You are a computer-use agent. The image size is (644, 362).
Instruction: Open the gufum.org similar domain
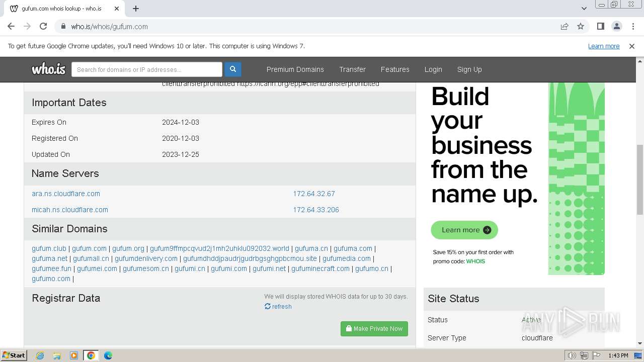click(x=128, y=248)
